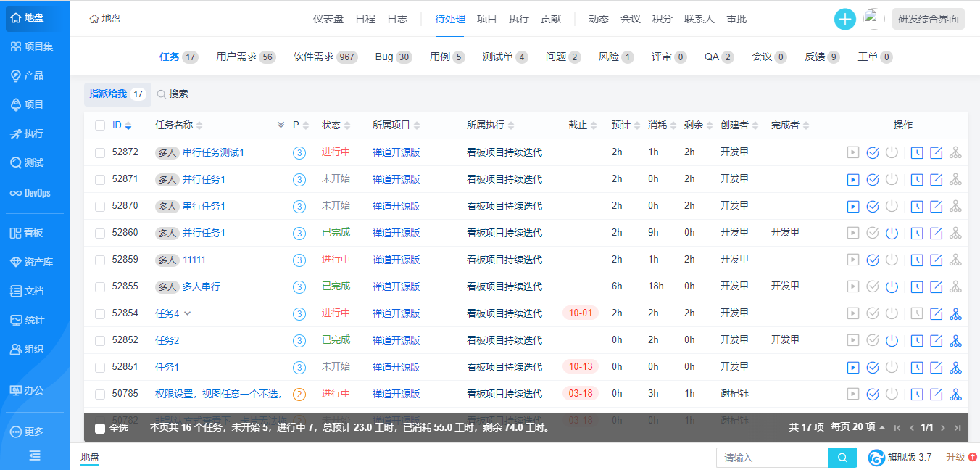980x470 pixels.
Task: Click the 升级 link
Action: [961, 457]
